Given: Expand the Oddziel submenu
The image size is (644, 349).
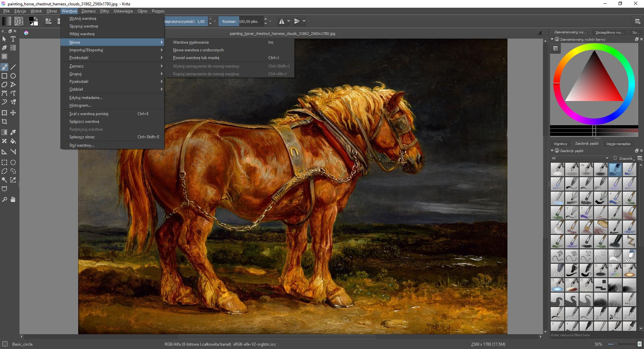Looking at the screenshot, I should pos(112,89).
